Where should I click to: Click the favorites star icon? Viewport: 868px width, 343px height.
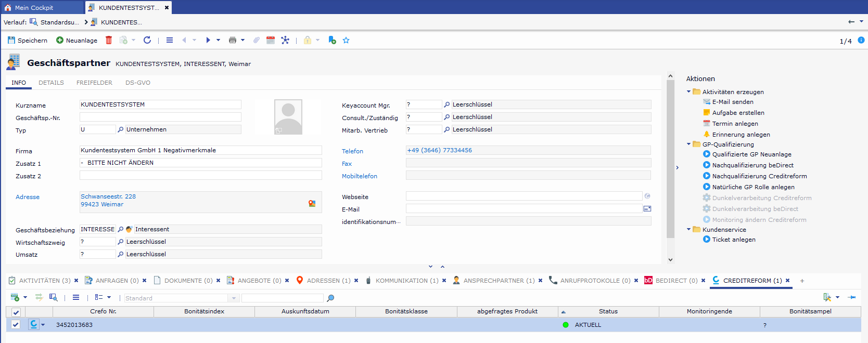point(346,40)
